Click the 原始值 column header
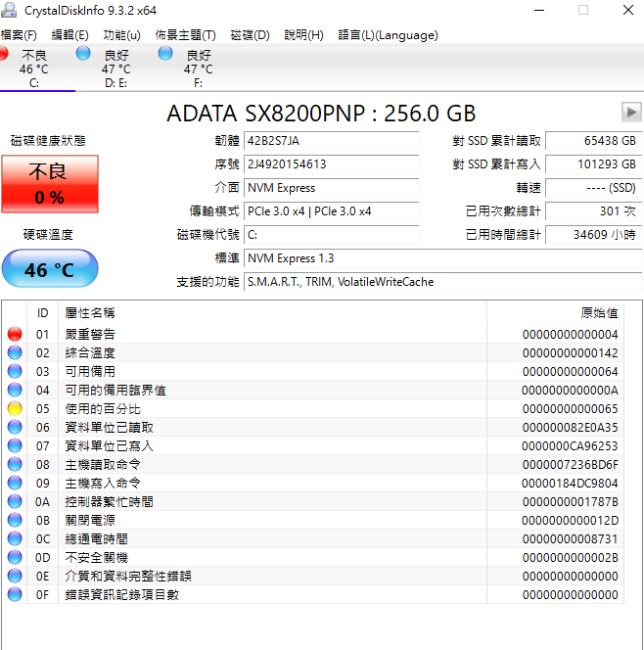This screenshot has height=650, width=644. [x=599, y=313]
